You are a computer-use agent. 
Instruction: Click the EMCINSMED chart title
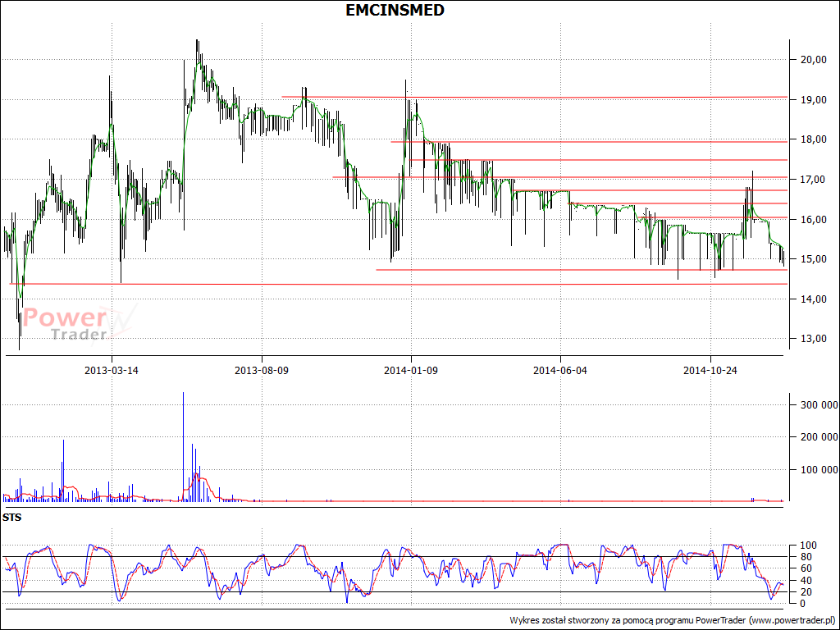pos(395,10)
